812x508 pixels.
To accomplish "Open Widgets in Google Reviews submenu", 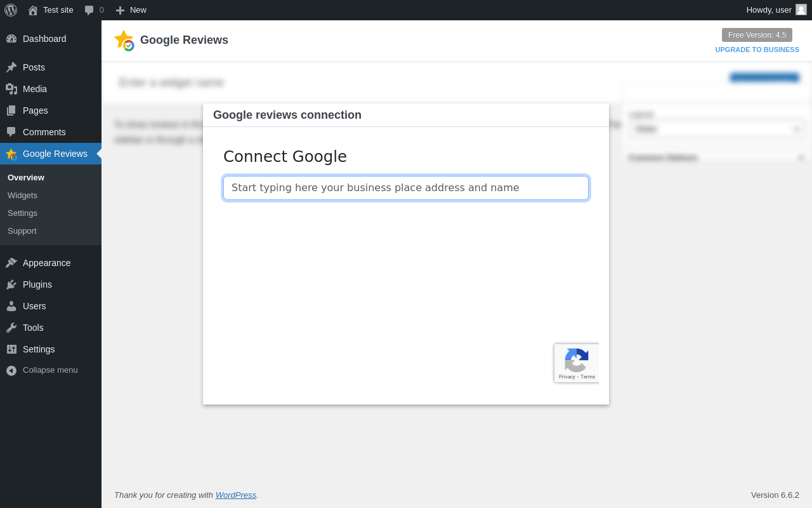I will click(x=22, y=195).
